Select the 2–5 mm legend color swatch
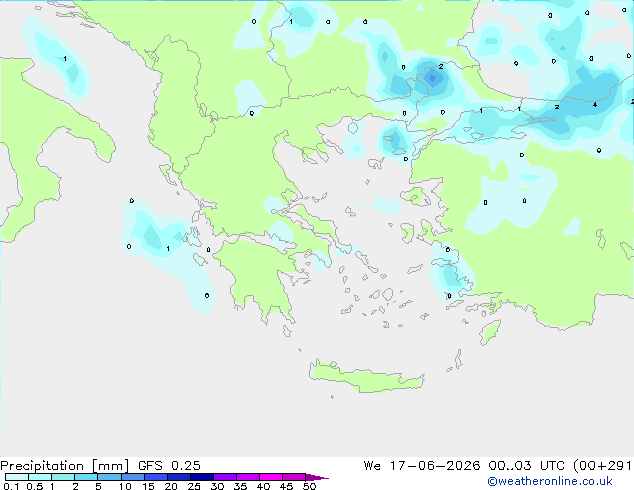634x490 pixels. [86, 477]
